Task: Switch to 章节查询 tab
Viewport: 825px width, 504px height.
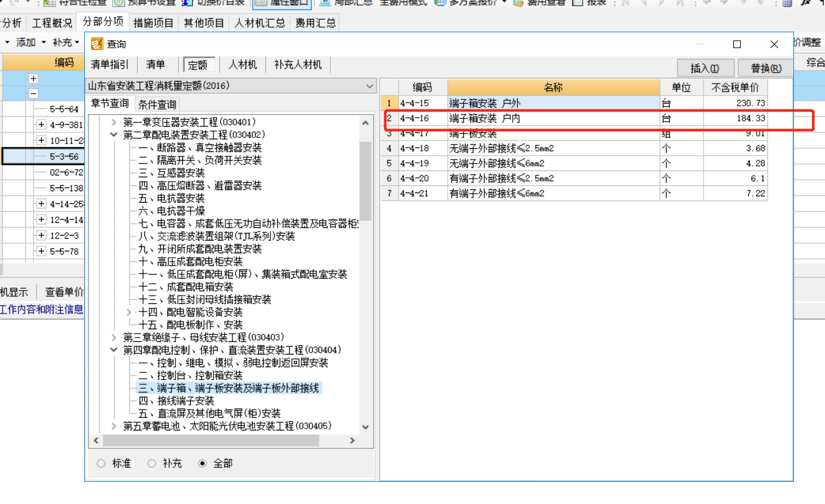Action: [110, 103]
